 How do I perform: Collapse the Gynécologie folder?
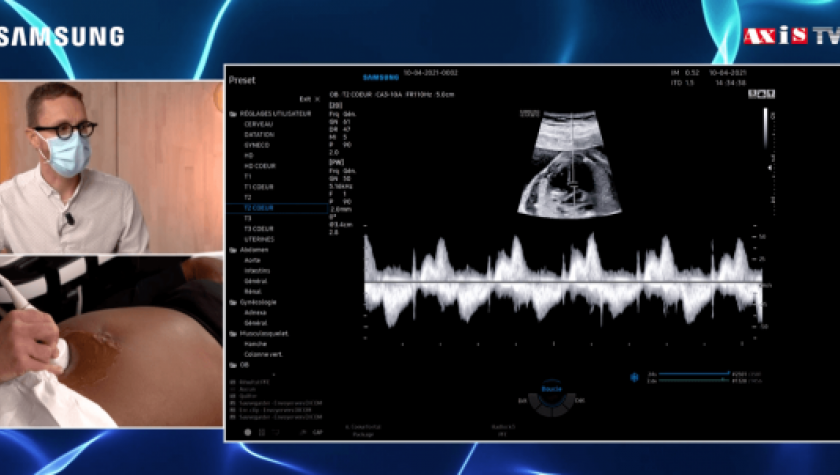click(258, 302)
